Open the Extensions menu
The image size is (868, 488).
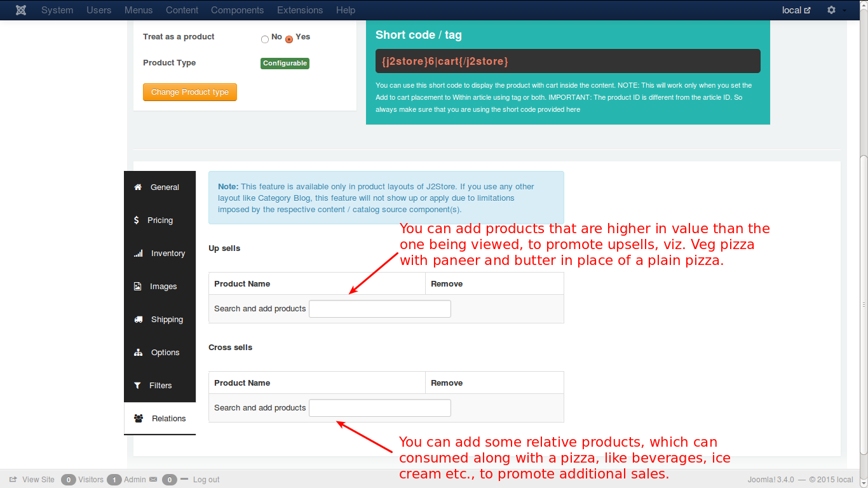click(300, 10)
